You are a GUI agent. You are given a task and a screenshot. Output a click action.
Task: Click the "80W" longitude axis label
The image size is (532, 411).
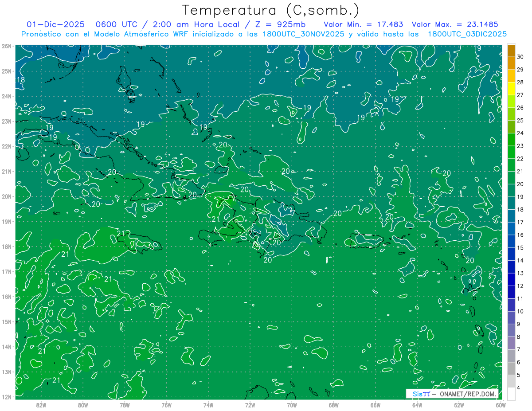pos(83,405)
